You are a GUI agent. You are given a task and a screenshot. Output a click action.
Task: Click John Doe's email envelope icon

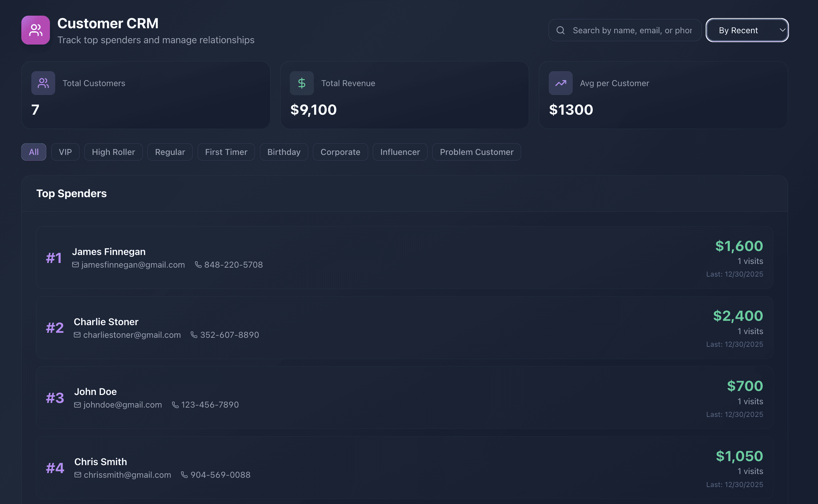78,405
